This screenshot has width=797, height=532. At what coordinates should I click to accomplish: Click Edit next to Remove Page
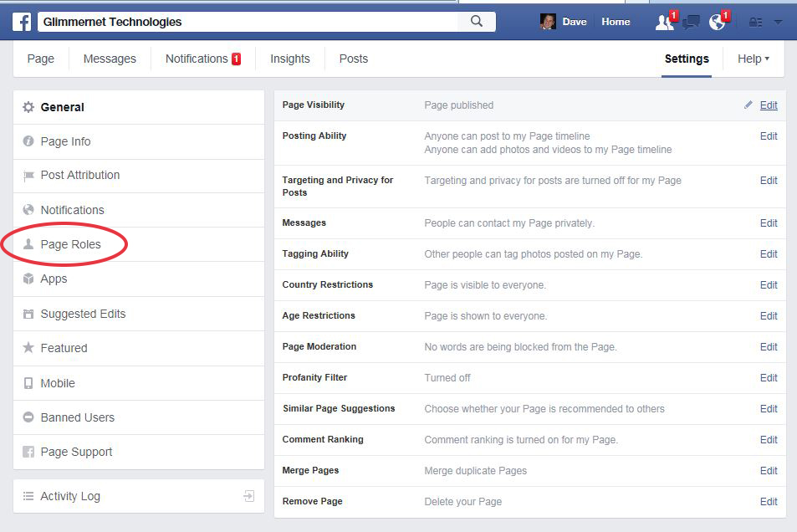pyautogui.click(x=768, y=501)
